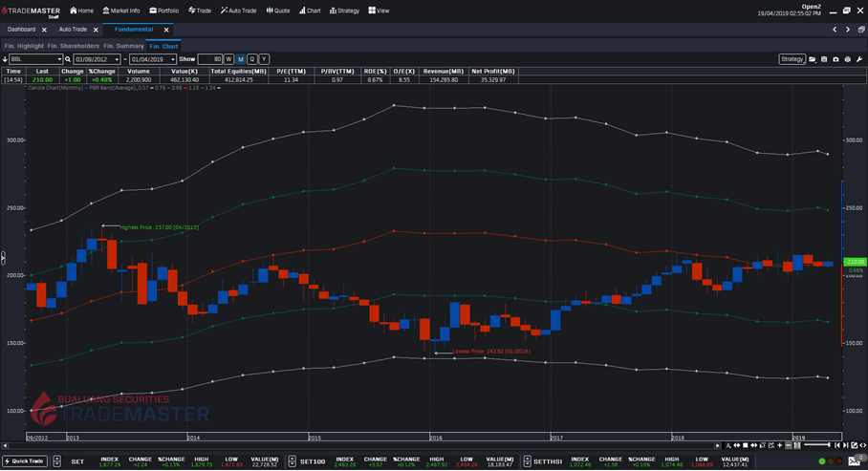Open the folder load icon

tap(812, 59)
